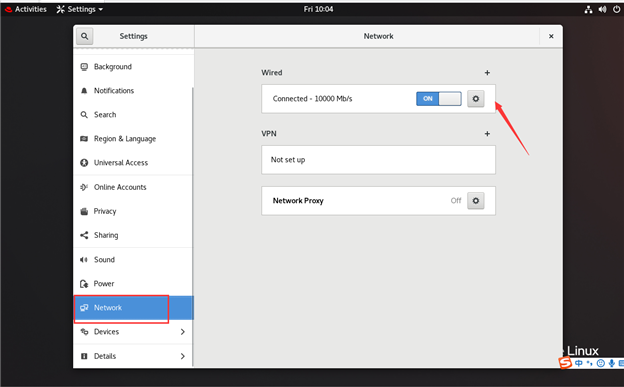The width and height of the screenshot is (624, 387).
Task: Click the search magnifier button in Settings
Action: click(84, 36)
